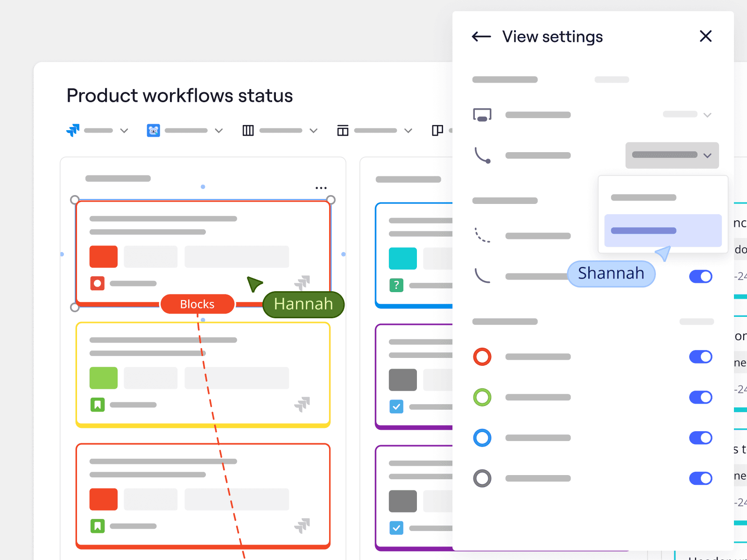Click the orange-red color swatch on first card

pos(103,257)
